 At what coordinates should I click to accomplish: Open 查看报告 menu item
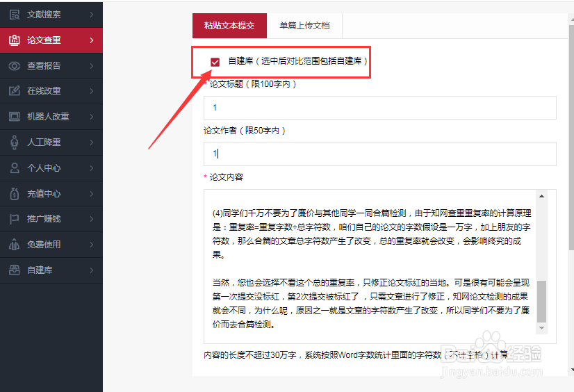51,66
